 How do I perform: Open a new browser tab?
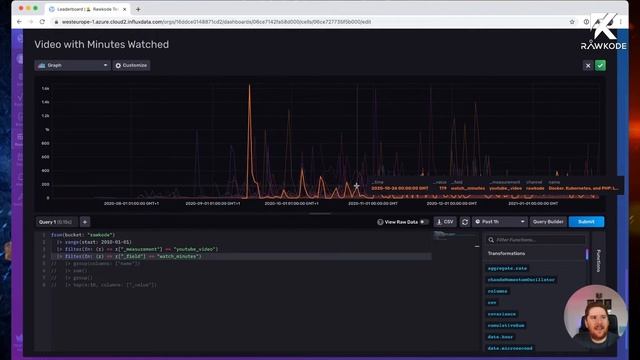tap(138, 9)
